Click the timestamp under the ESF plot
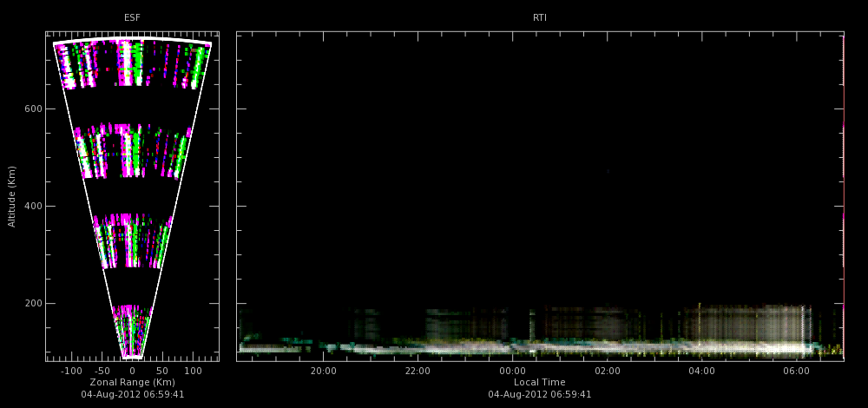 132,395
